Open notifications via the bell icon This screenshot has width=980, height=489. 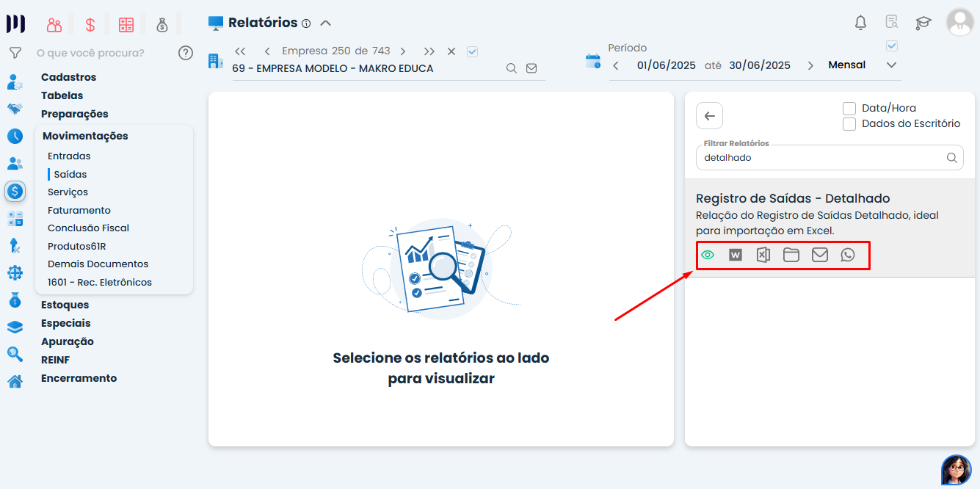point(860,23)
